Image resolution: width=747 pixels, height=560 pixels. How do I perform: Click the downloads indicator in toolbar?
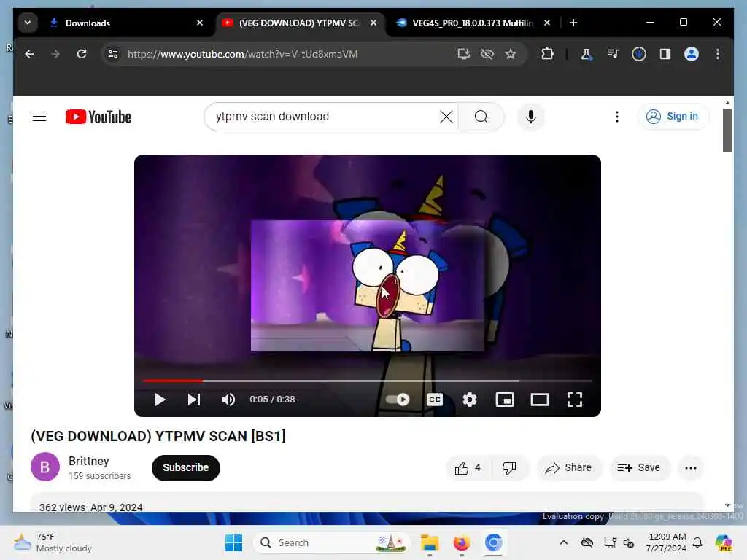click(639, 54)
